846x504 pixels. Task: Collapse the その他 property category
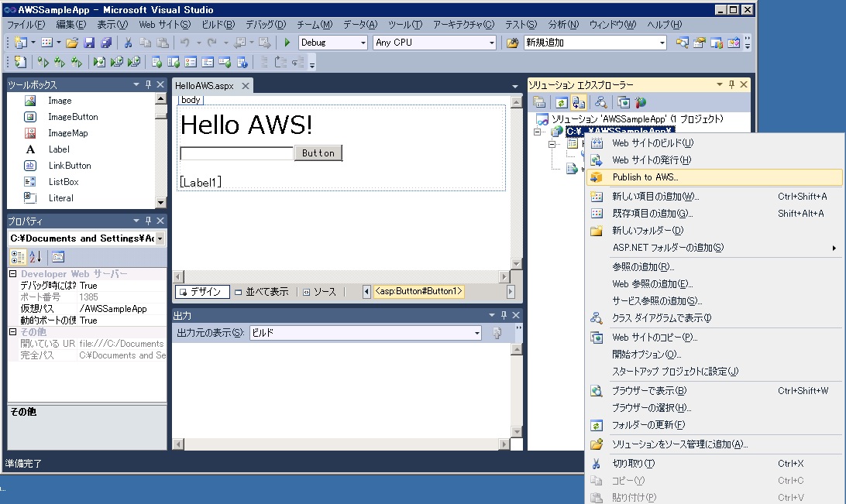click(x=13, y=332)
